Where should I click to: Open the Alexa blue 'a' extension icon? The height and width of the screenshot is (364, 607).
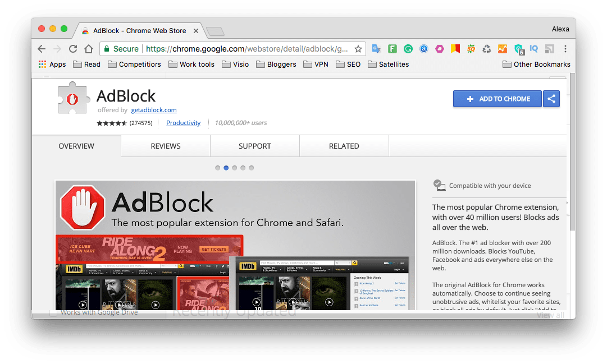tap(424, 49)
